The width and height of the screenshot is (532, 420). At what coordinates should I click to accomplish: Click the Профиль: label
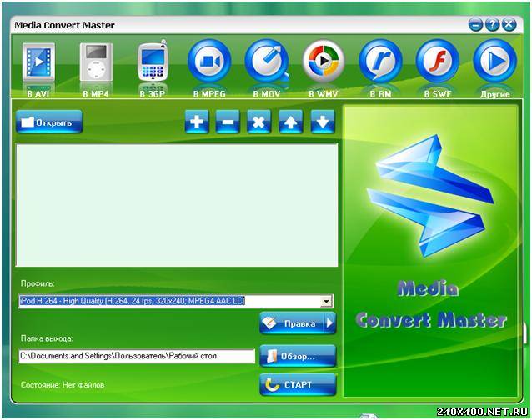(38, 283)
